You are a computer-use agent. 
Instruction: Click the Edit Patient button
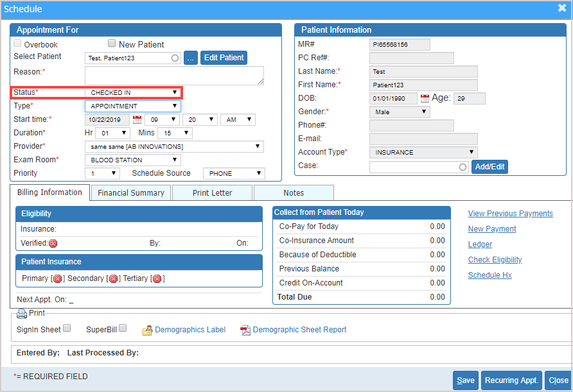point(224,58)
